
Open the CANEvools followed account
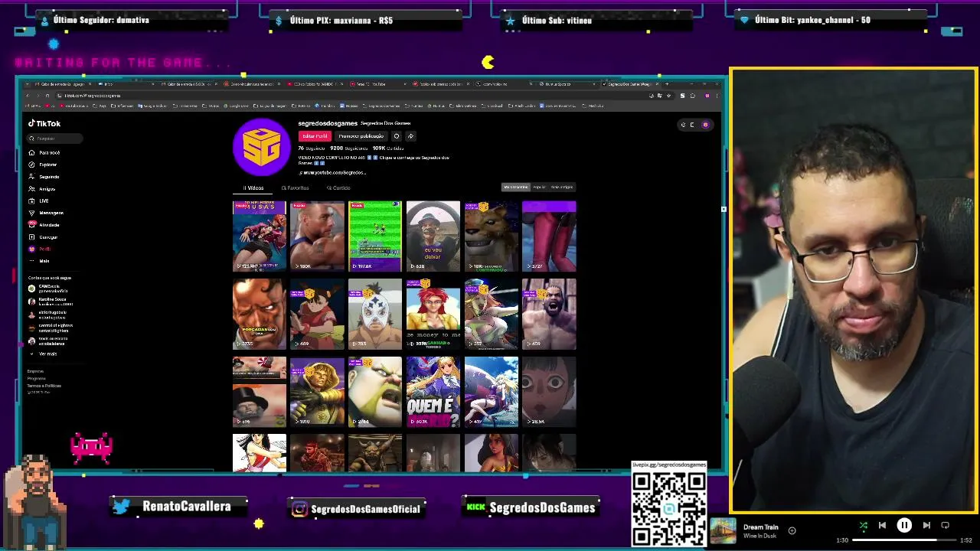tap(48, 289)
